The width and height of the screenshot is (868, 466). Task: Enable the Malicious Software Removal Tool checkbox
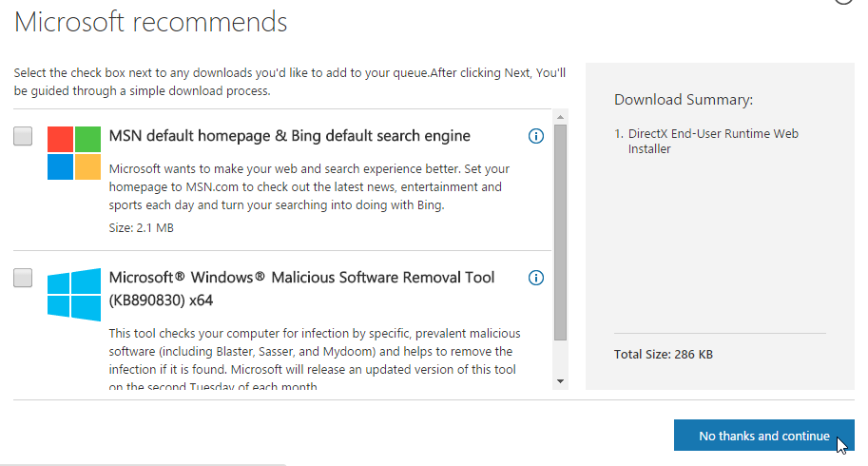pyautogui.click(x=23, y=278)
